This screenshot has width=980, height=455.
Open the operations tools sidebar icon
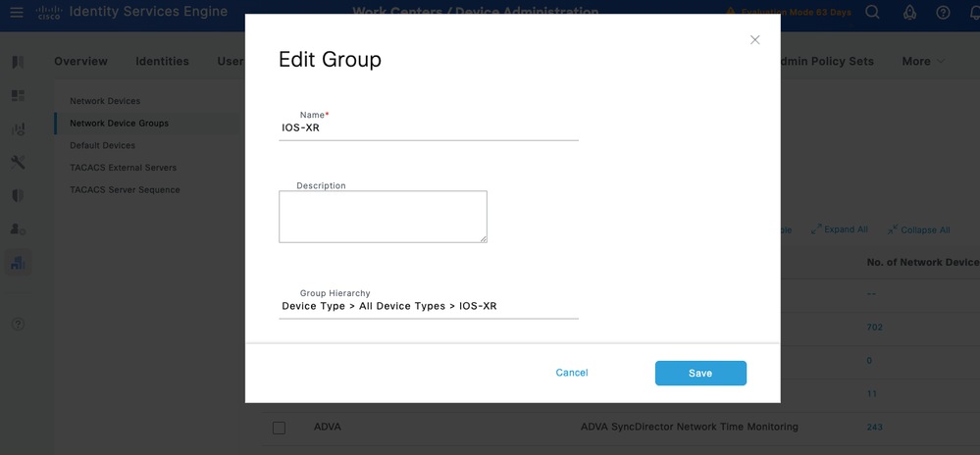[x=18, y=163]
